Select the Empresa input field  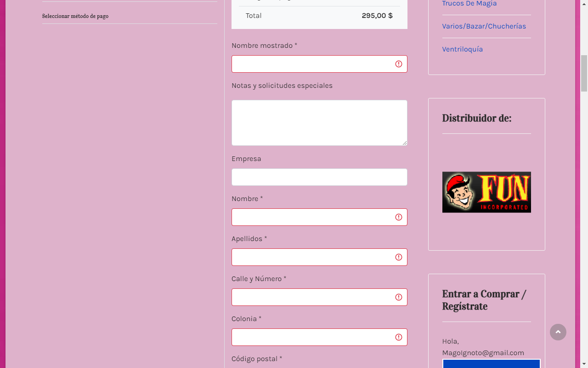point(319,177)
